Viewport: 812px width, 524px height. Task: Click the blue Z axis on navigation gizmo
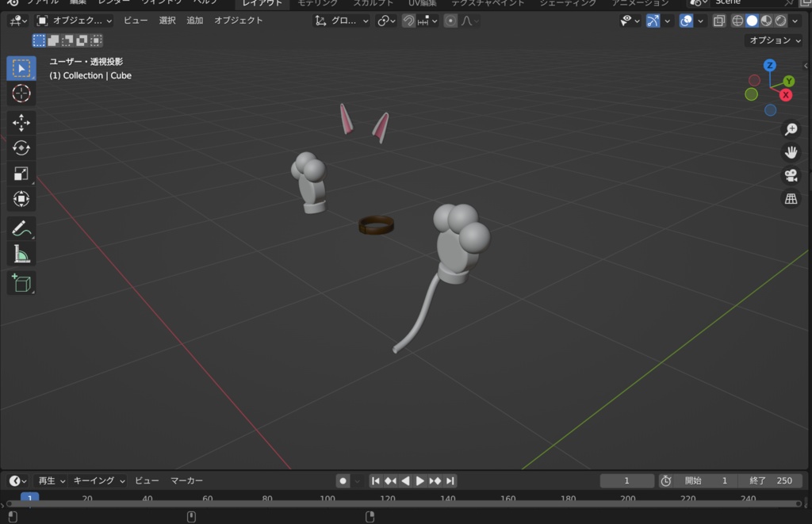pos(769,65)
